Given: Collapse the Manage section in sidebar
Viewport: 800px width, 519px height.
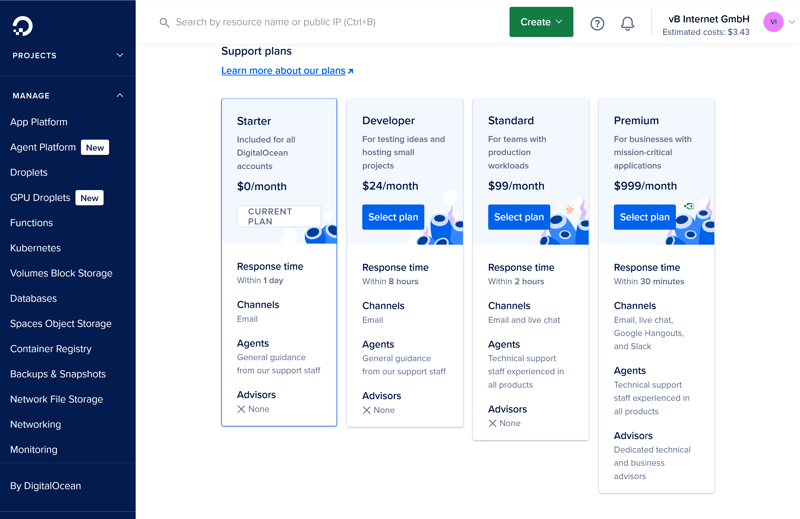Looking at the screenshot, I should coord(120,96).
